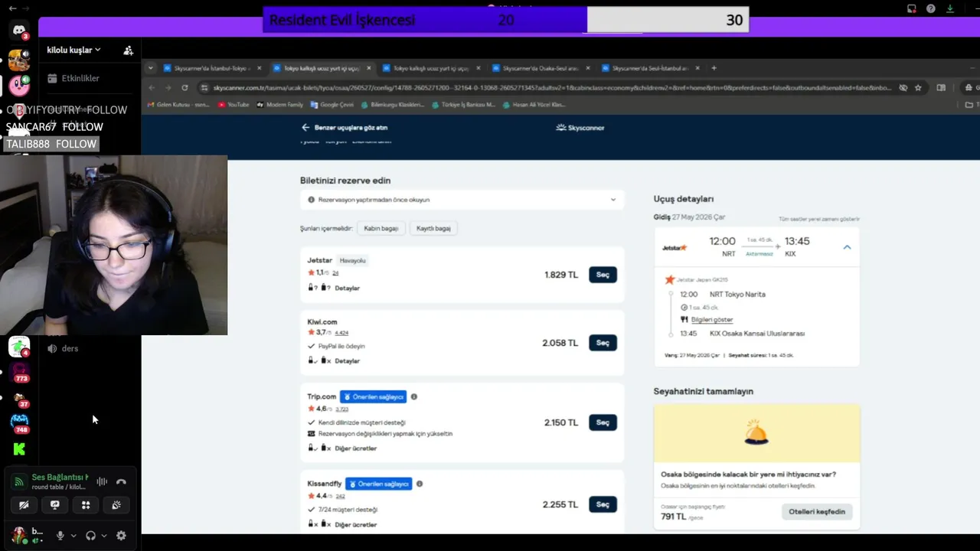Open Jetstar 24 reviews link

tap(335, 272)
